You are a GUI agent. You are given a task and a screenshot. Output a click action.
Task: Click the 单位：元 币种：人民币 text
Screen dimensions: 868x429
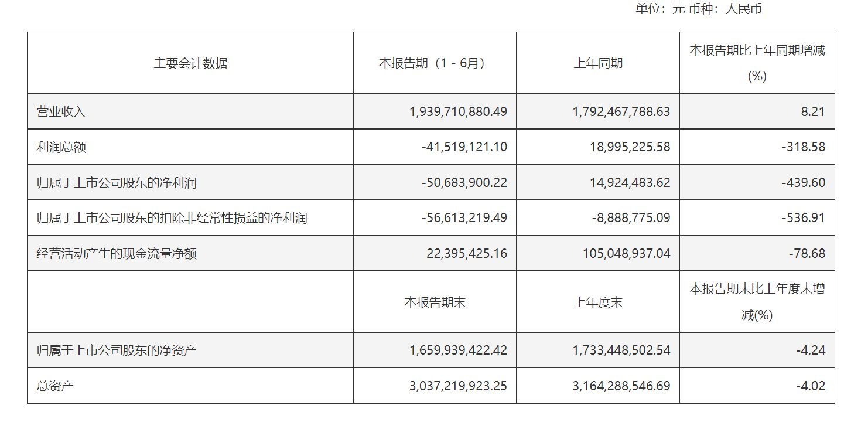(x=698, y=9)
